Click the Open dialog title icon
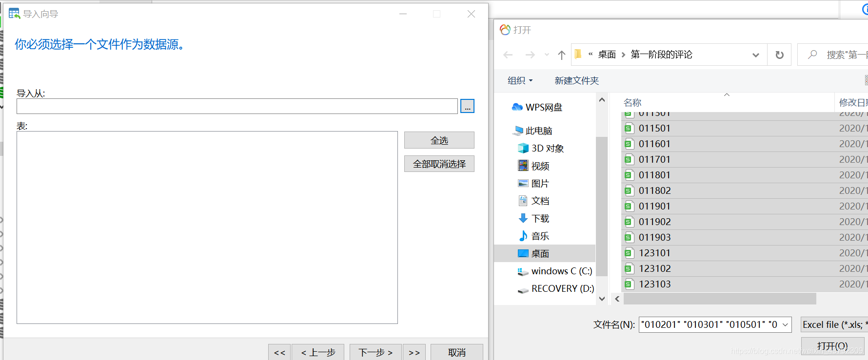This screenshot has height=360, width=868. pos(505,30)
